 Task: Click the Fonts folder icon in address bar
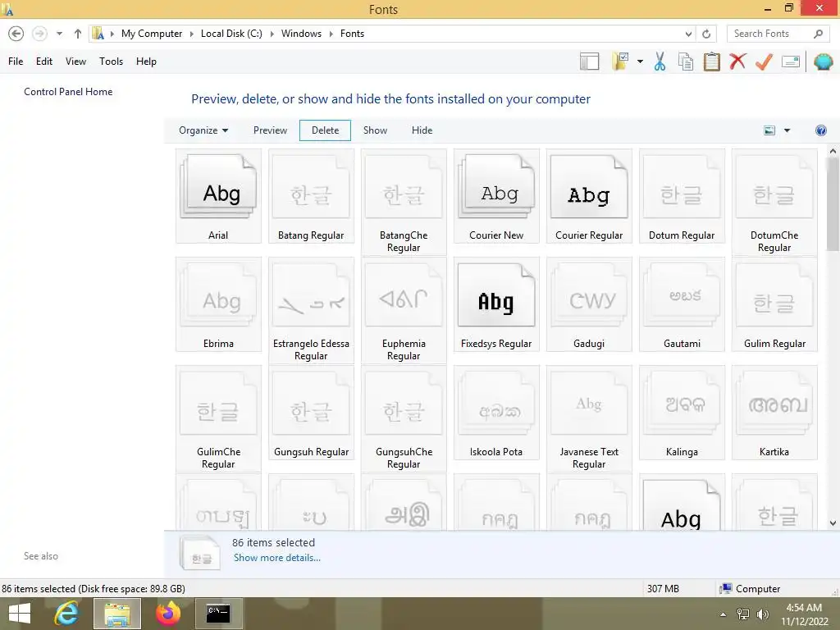point(98,34)
